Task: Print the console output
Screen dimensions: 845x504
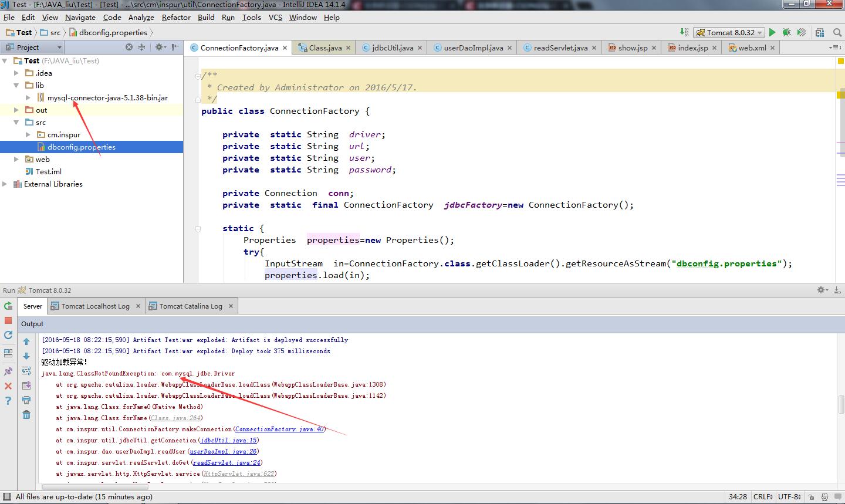Action: click(x=26, y=400)
